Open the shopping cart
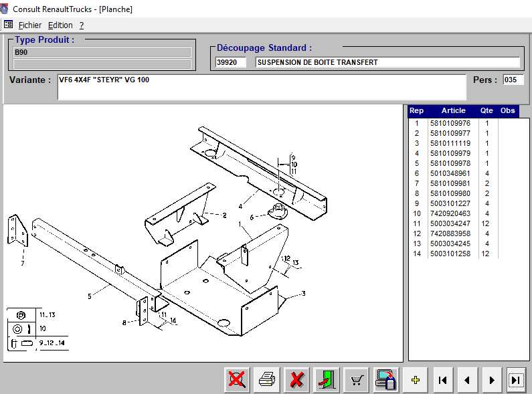The height and width of the screenshot is (394, 532). click(357, 379)
